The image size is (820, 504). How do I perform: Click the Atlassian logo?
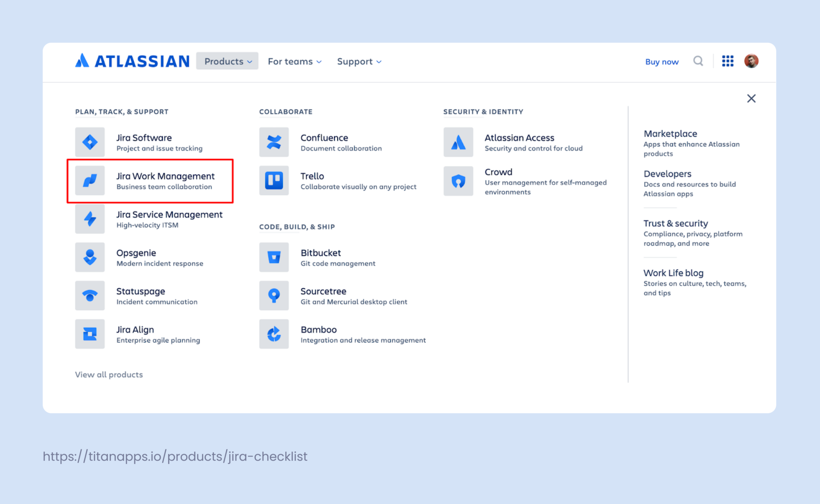tap(131, 60)
